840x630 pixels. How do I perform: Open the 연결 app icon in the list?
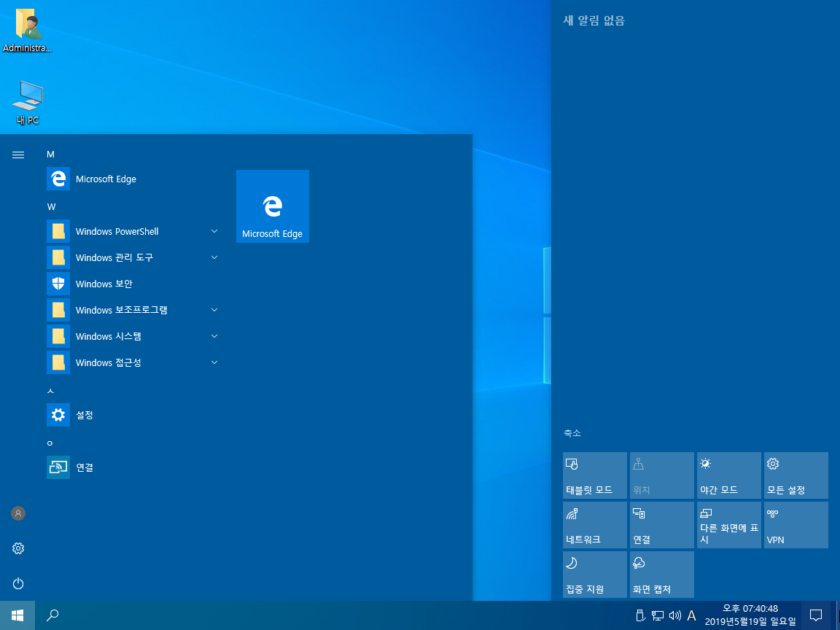[x=58, y=467]
